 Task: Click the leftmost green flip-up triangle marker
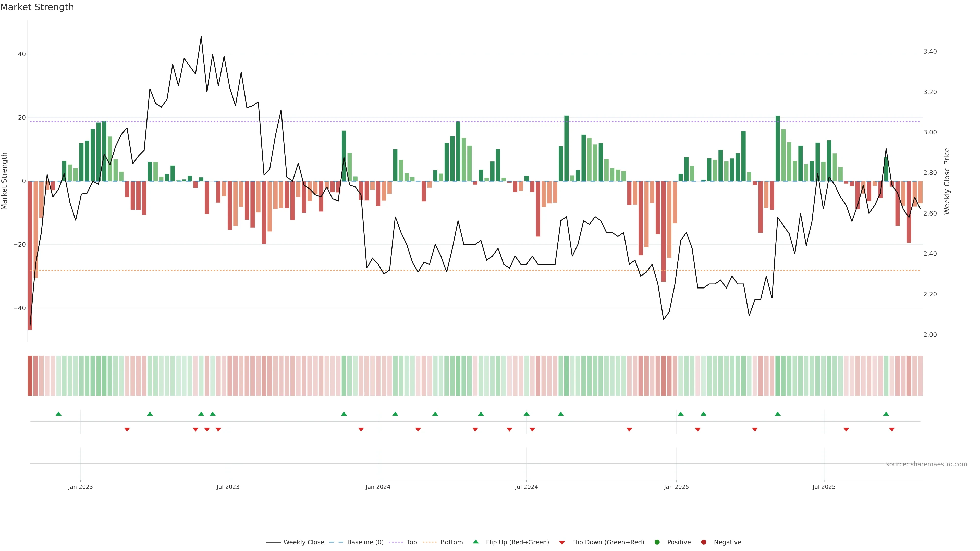(x=59, y=414)
